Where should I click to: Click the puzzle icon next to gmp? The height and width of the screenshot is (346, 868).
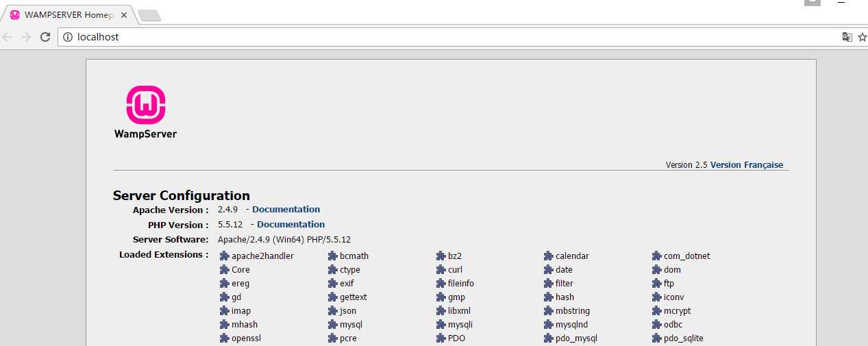[x=441, y=297]
